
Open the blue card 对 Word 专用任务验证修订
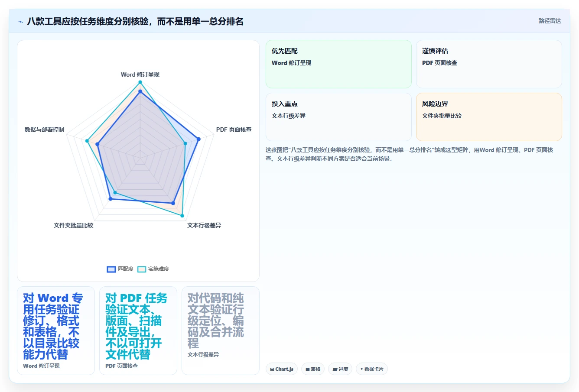click(x=56, y=330)
